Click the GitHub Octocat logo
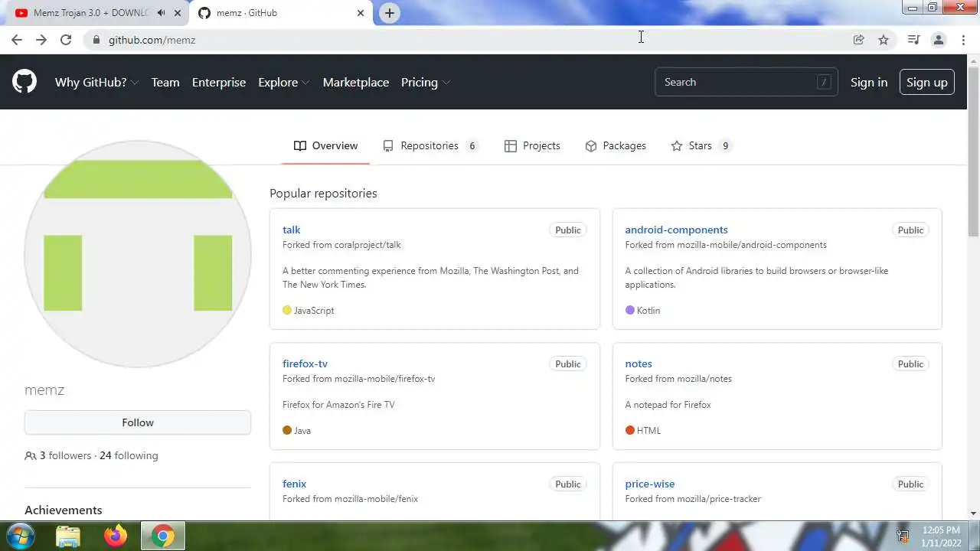 [24, 82]
